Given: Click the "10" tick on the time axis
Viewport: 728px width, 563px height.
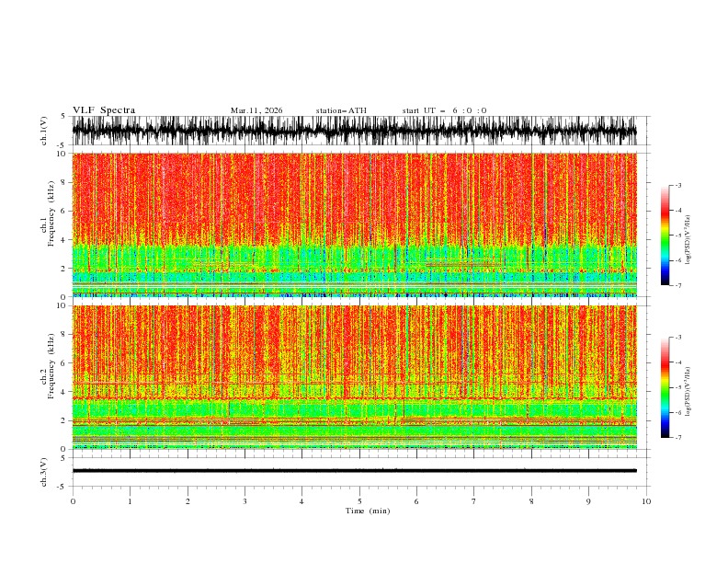Looking at the screenshot, I should pyautogui.click(x=646, y=501).
